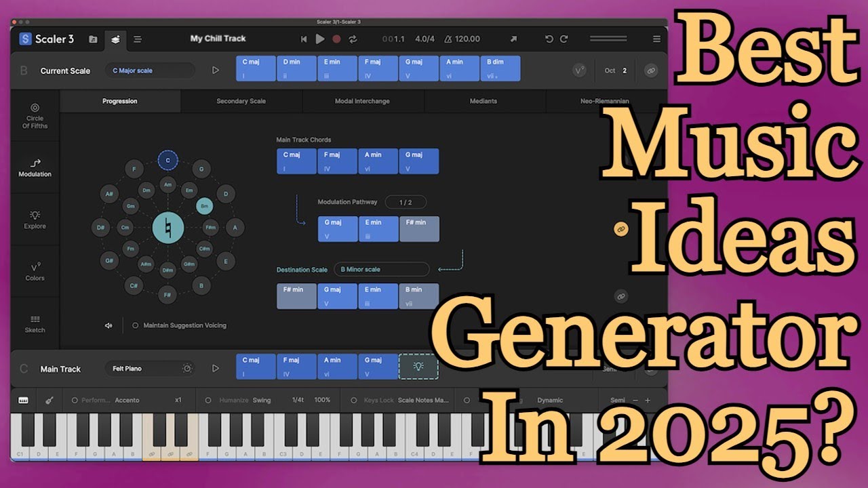Screen dimensions: 868x488
Task: Click the metronome tempo icon
Action: pos(447,39)
